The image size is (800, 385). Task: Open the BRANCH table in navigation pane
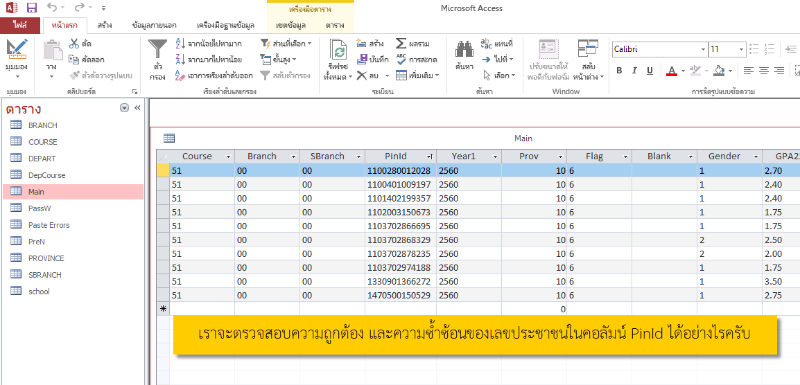pos(43,125)
